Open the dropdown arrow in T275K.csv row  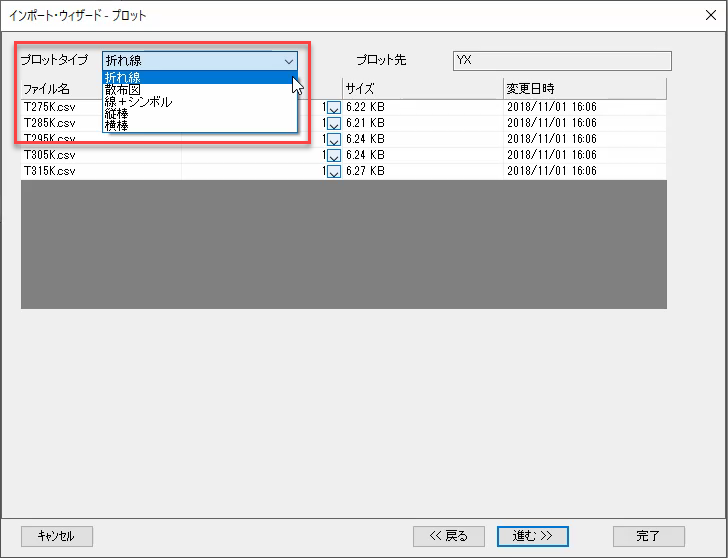point(334,108)
